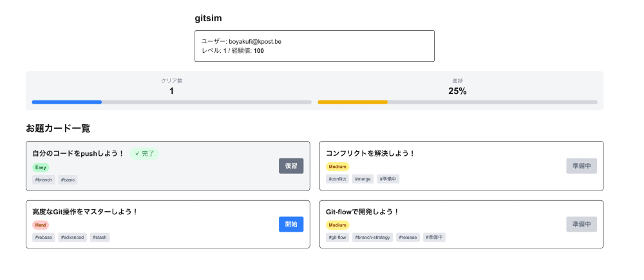644x280 pixels.
Task: Select the #advanced tag
Action: pos(73,238)
